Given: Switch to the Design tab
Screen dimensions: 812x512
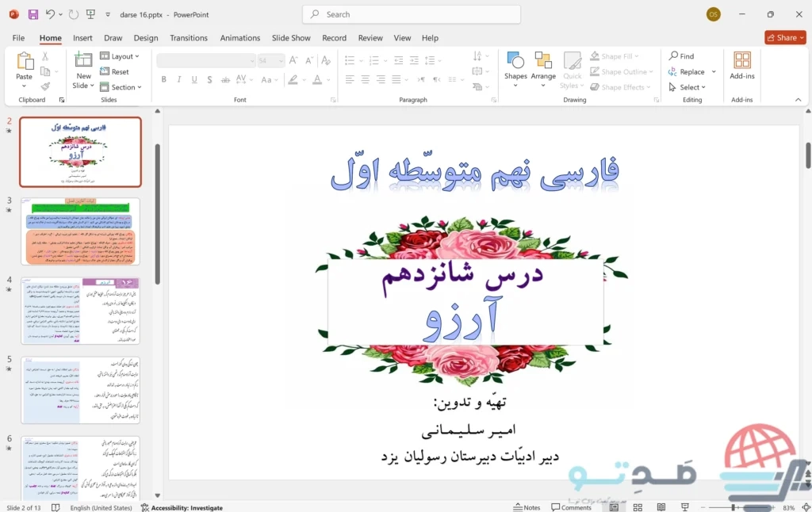Looking at the screenshot, I should coord(146,38).
